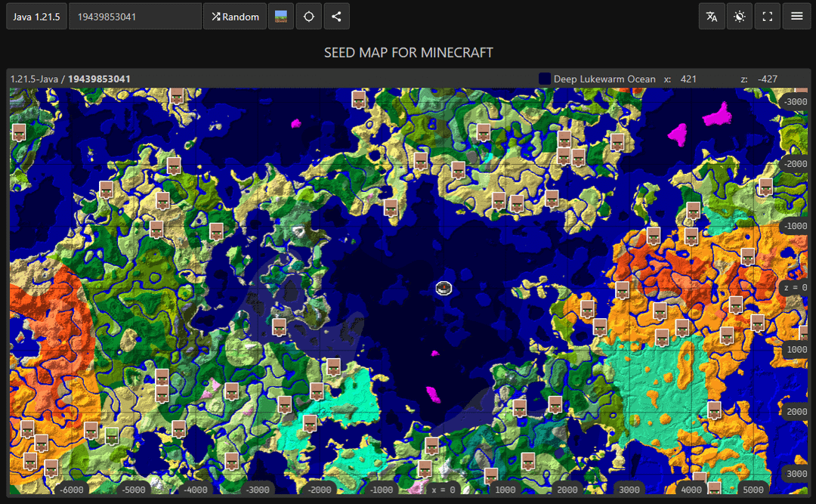The image size is (816, 504).
Task: Select the world spawn compass marker
Action: click(444, 287)
